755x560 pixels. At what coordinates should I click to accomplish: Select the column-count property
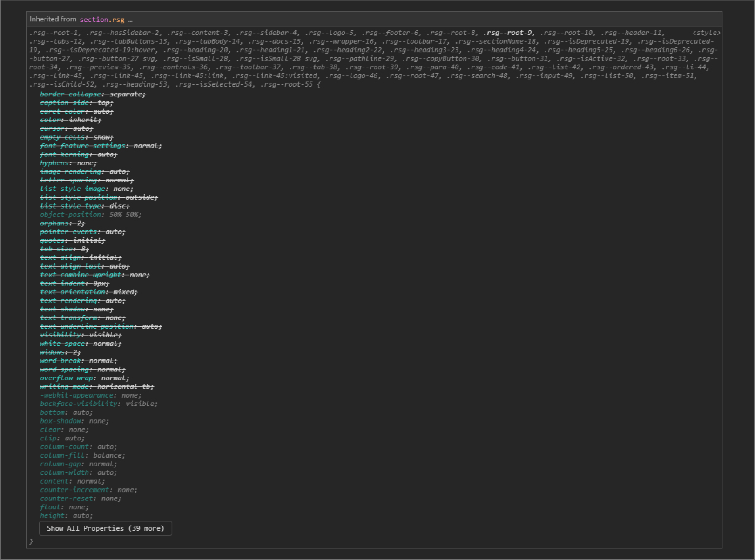click(65, 447)
